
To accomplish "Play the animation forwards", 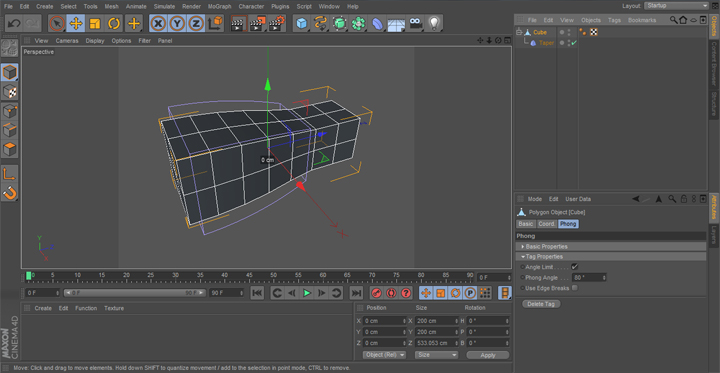I will (307, 293).
